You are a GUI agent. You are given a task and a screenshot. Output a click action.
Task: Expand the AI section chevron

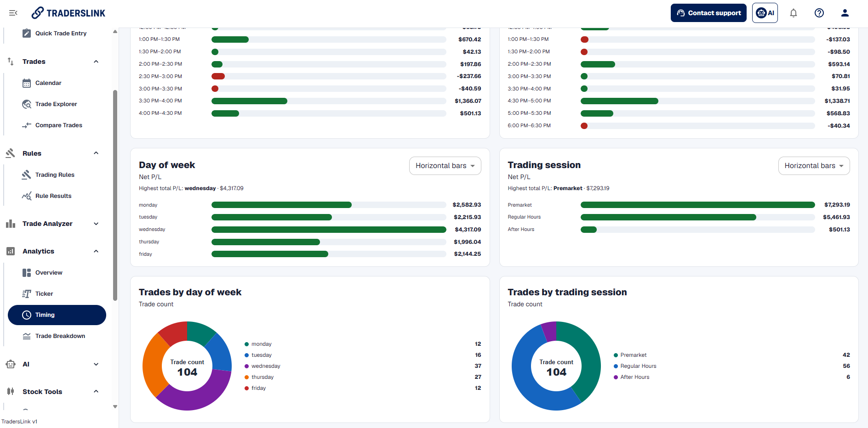(96, 364)
